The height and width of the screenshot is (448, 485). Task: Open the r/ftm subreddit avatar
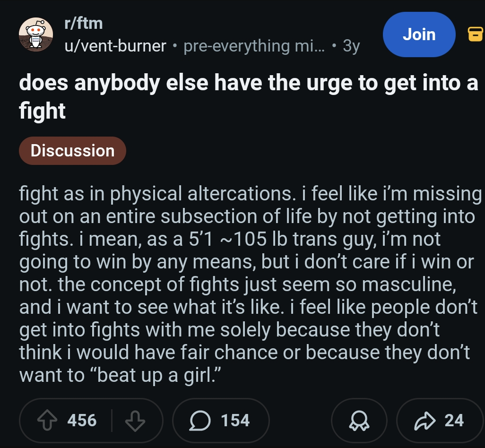tap(36, 34)
